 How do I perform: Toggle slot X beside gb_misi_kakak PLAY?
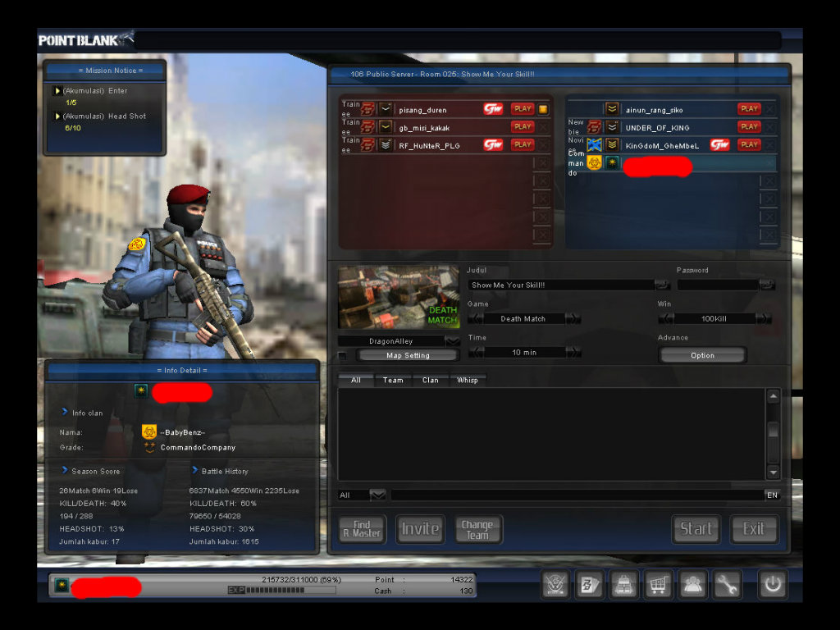(x=543, y=127)
